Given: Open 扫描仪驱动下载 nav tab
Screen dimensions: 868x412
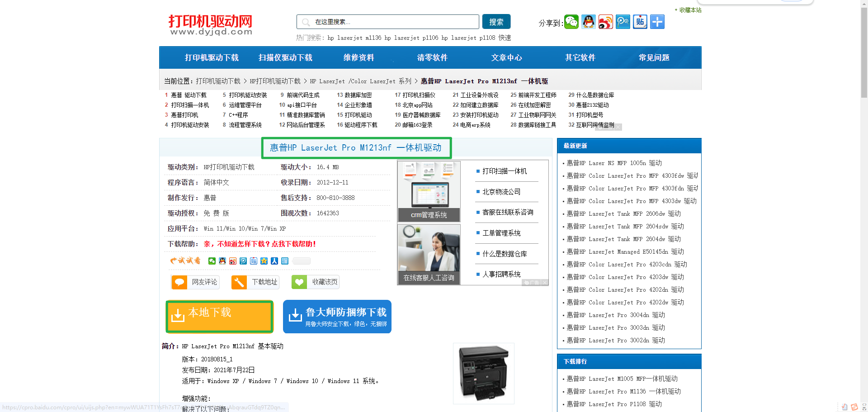Looking at the screenshot, I should [285, 58].
